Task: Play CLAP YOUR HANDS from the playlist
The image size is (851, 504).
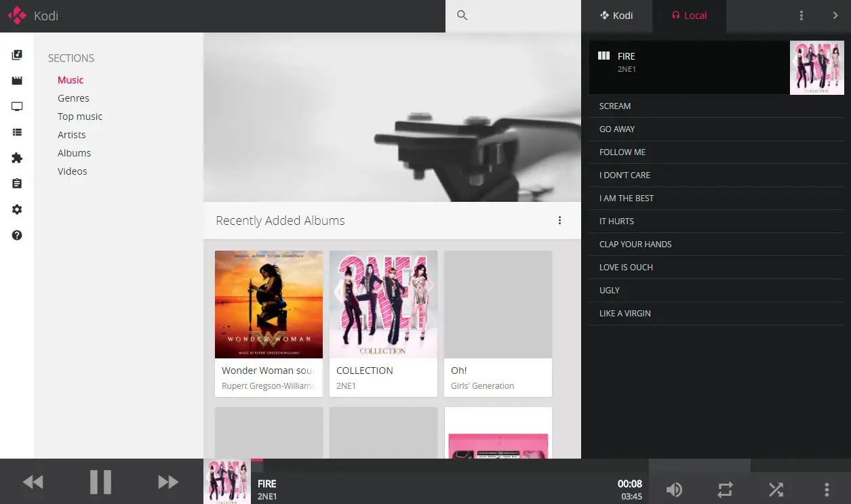Action: click(717, 245)
